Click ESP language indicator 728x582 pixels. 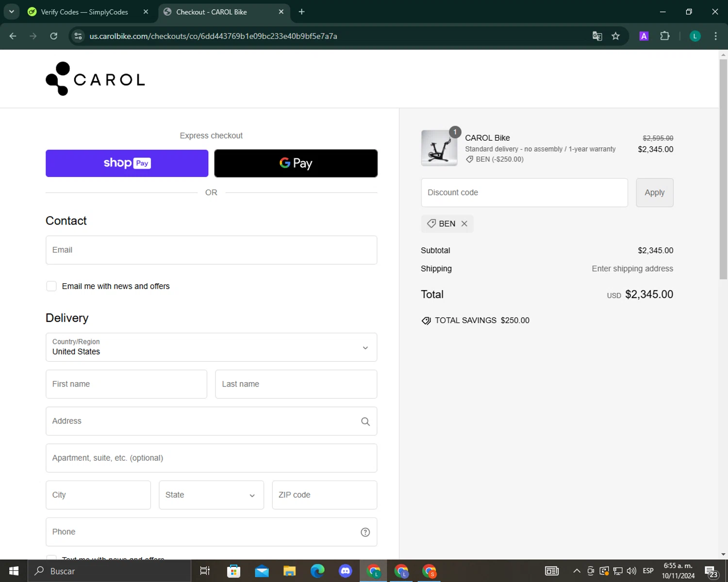[x=648, y=571]
